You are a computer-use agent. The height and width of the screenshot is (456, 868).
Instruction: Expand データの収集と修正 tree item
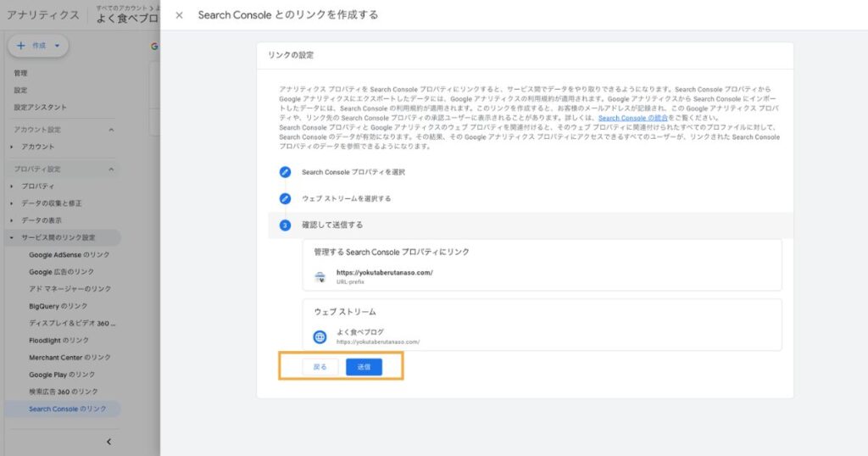pos(51,203)
